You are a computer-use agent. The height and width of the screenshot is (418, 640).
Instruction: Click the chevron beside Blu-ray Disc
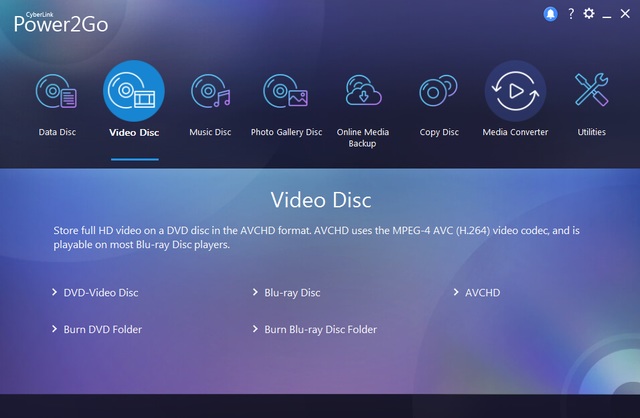(255, 292)
